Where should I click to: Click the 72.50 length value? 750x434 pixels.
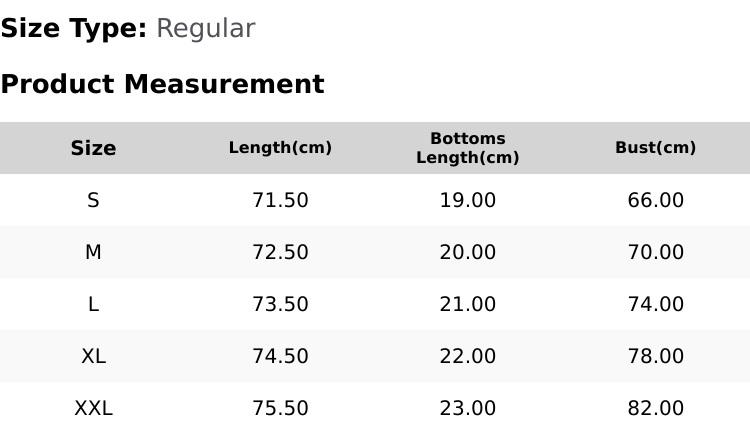click(280, 252)
